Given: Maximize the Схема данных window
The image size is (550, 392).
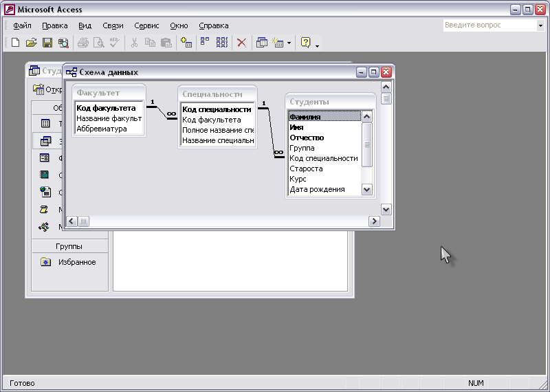Looking at the screenshot, I should tap(373, 72).
